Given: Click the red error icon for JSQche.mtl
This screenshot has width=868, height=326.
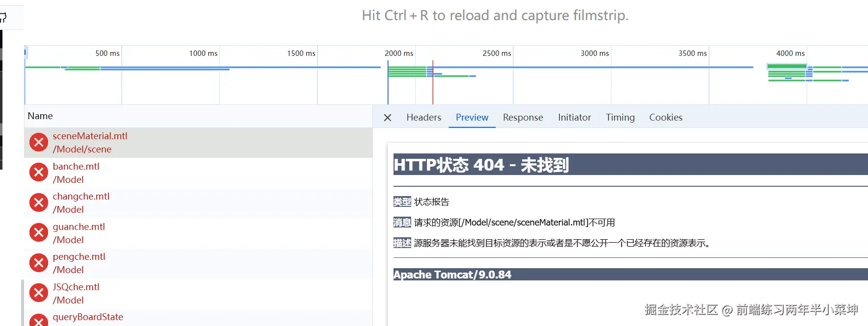Looking at the screenshot, I should pos(39,293).
